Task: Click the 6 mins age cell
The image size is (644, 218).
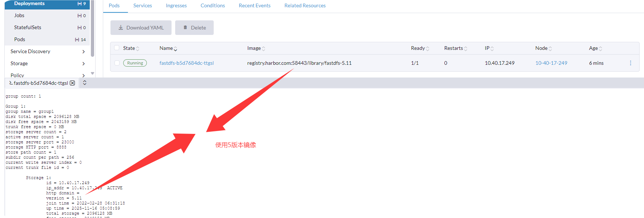Action: point(596,63)
